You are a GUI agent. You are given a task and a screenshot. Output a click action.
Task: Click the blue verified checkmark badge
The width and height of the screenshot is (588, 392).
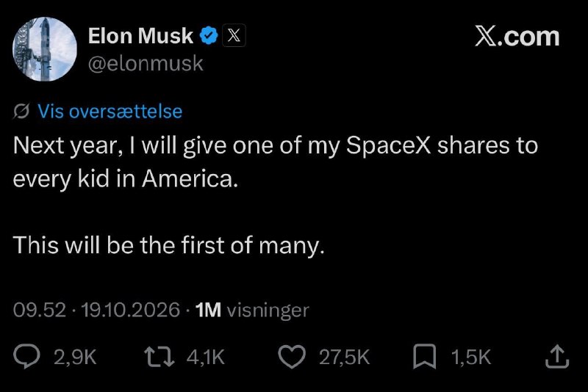pos(209,35)
